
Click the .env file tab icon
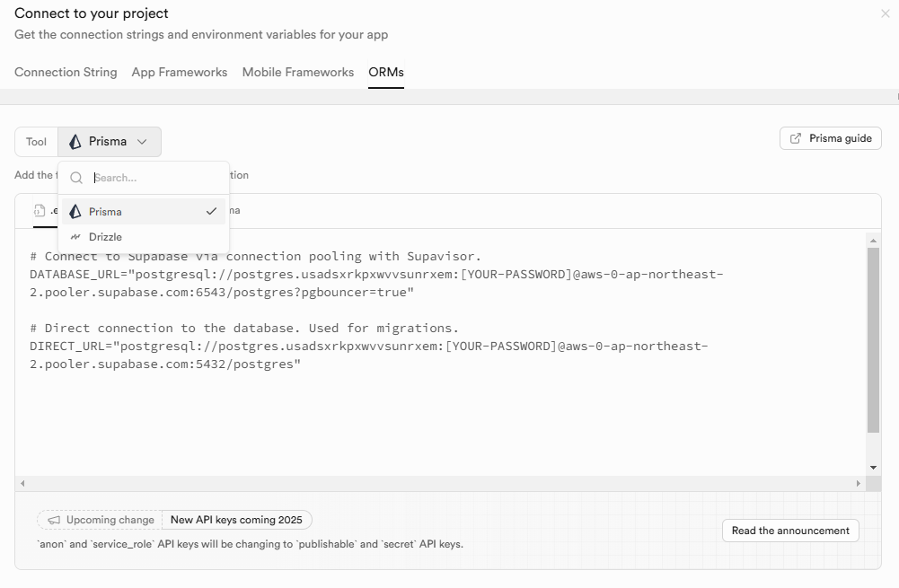click(39, 210)
